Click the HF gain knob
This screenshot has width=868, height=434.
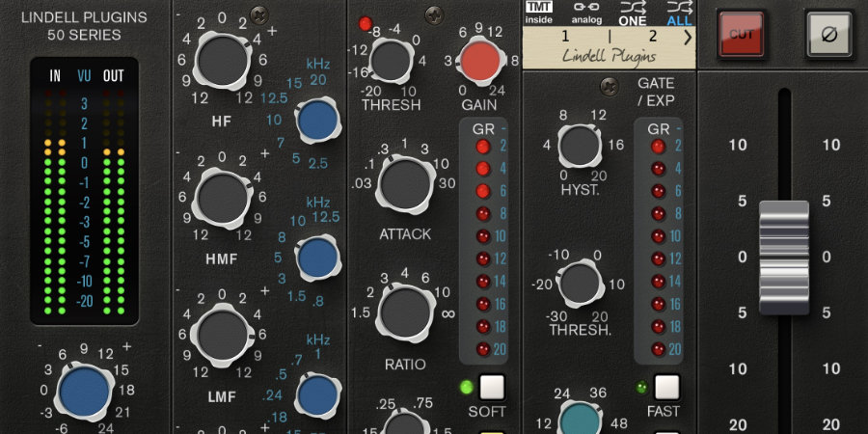coord(222,61)
